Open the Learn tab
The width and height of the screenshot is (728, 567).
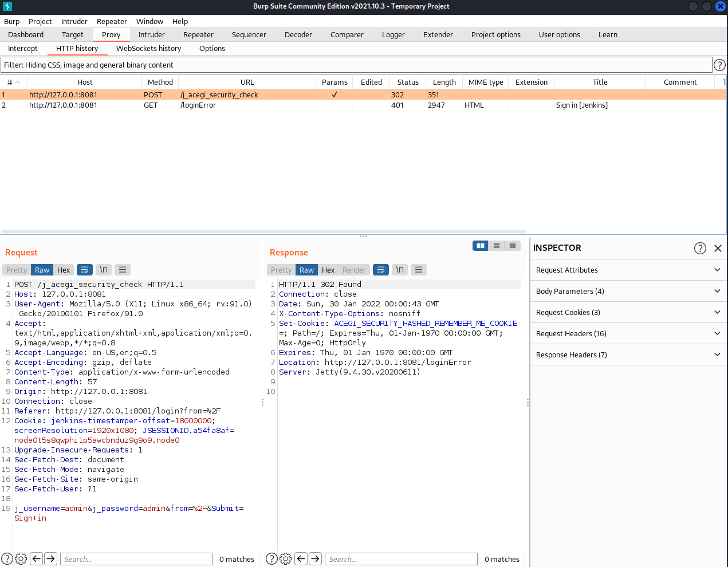[x=608, y=35]
